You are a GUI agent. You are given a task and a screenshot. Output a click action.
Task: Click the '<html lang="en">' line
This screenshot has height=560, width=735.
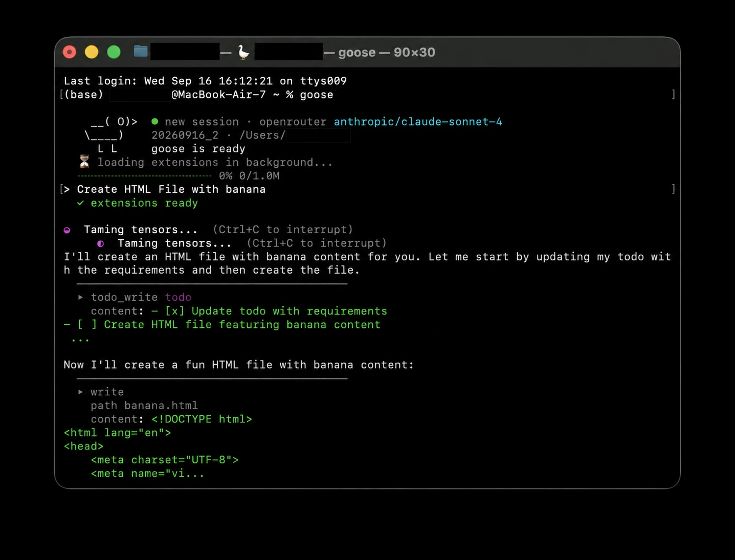click(x=117, y=433)
